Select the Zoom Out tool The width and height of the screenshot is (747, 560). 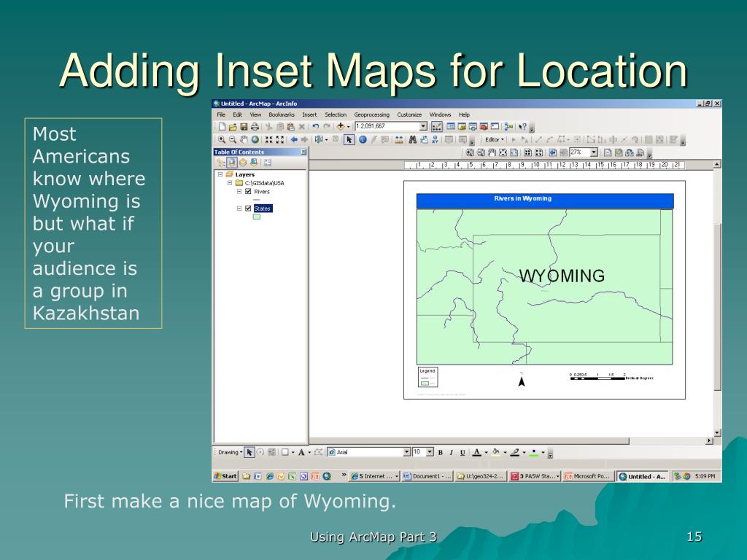click(233, 139)
